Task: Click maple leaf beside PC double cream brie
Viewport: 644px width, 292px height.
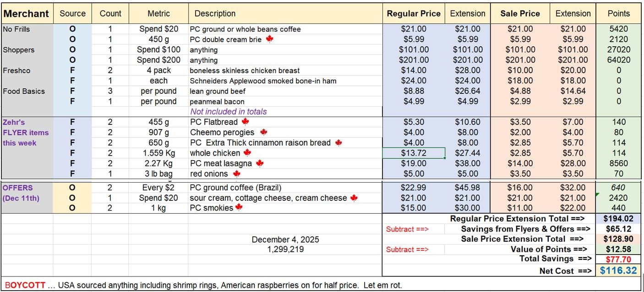Action: (x=270, y=39)
